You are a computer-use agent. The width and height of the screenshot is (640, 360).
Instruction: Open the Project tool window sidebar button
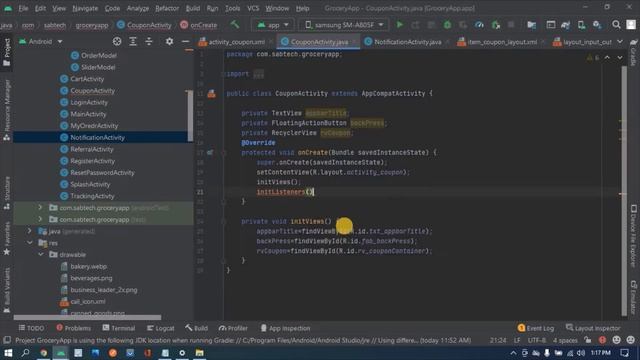[x=7, y=52]
